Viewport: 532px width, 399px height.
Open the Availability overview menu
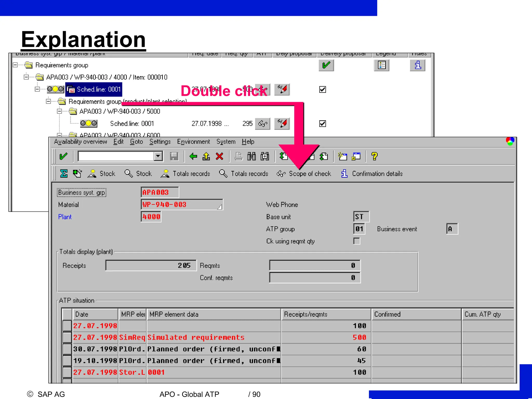click(x=81, y=142)
